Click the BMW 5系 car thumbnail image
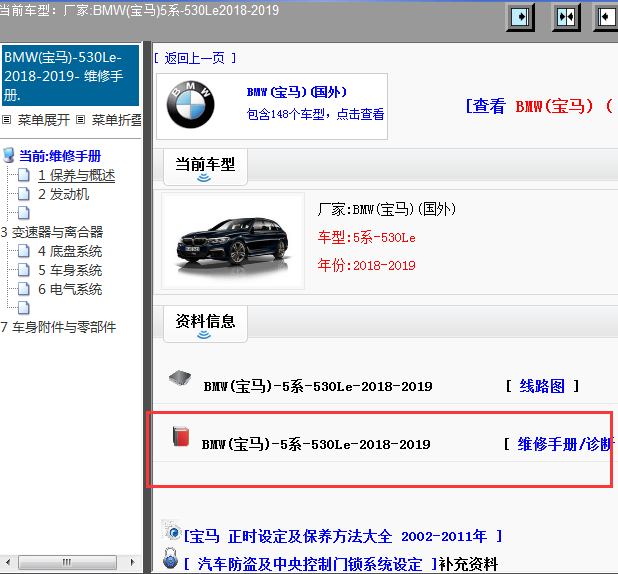The image size is (618, 574). [233, 241]
